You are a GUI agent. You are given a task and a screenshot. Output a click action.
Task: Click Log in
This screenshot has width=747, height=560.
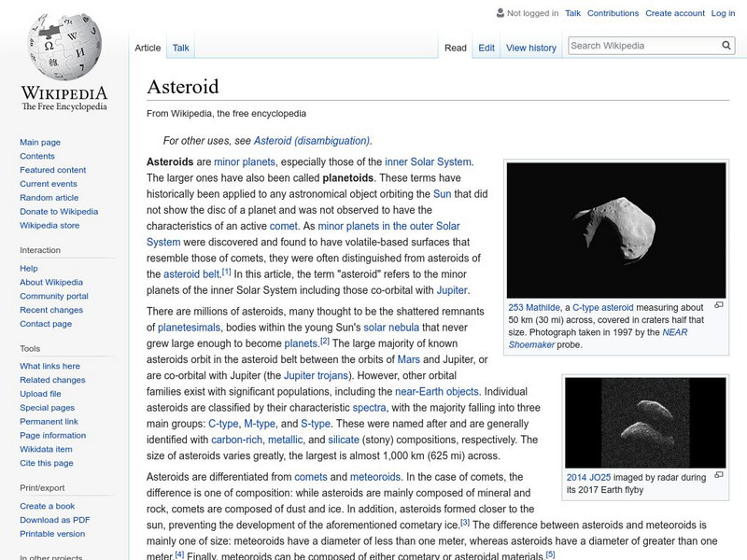pyautogui.click(x=723, y=13)
